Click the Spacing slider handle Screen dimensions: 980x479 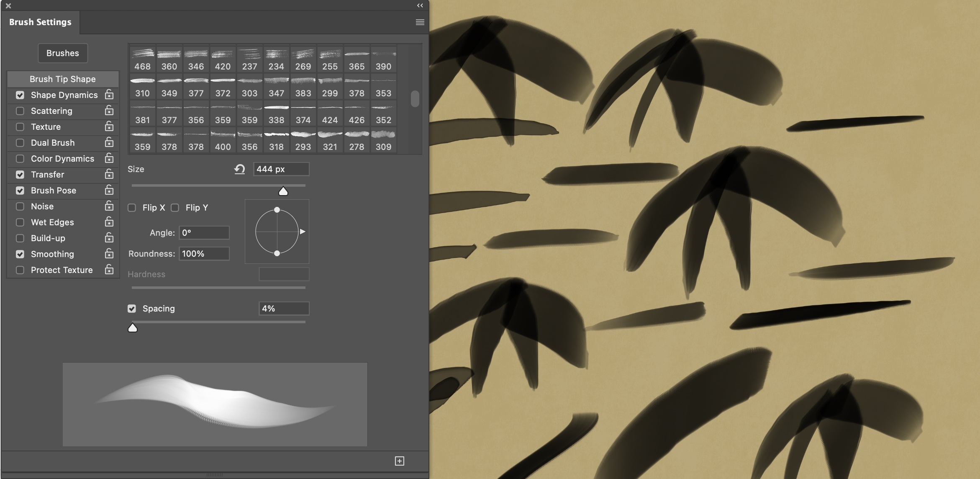tap(133, 327)
